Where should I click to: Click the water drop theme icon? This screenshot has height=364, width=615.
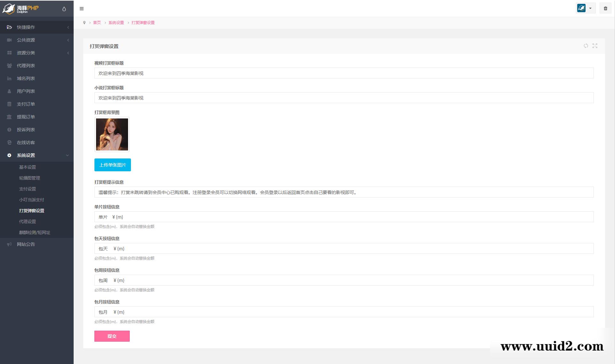tap(64, 9)
